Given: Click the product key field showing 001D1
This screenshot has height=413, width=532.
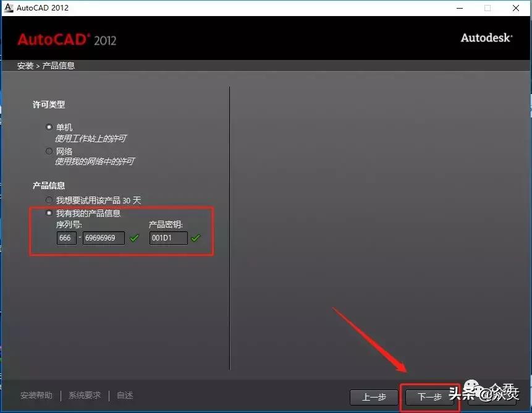Looking at the screenshot, I should tap(168, 238).
